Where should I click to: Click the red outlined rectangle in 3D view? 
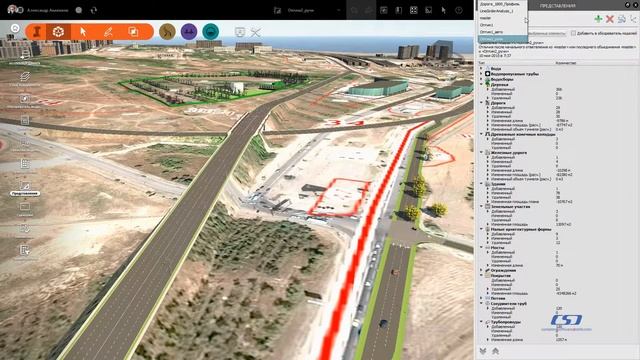(340, 197)
